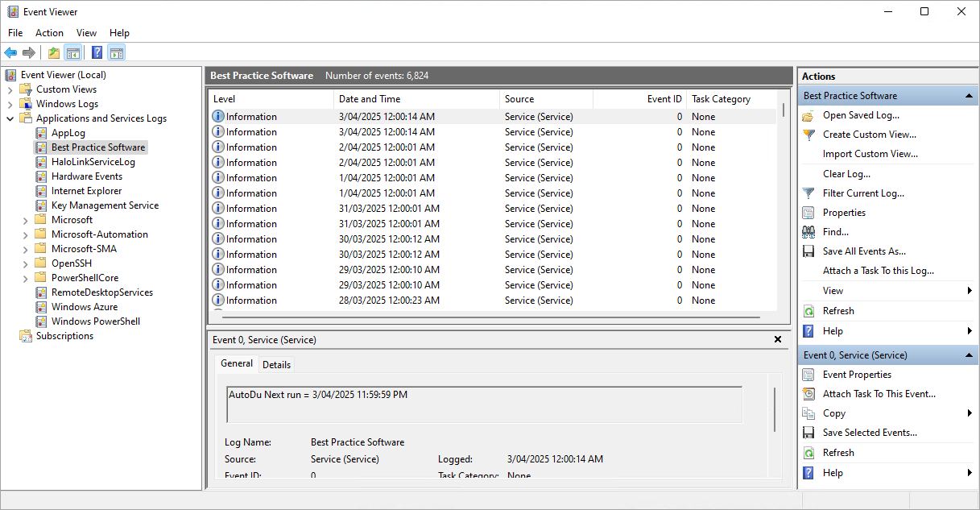Click the blue Help toolbar icon
The width and height of the screenshot is (980, 510).
(x=97, y=53)
